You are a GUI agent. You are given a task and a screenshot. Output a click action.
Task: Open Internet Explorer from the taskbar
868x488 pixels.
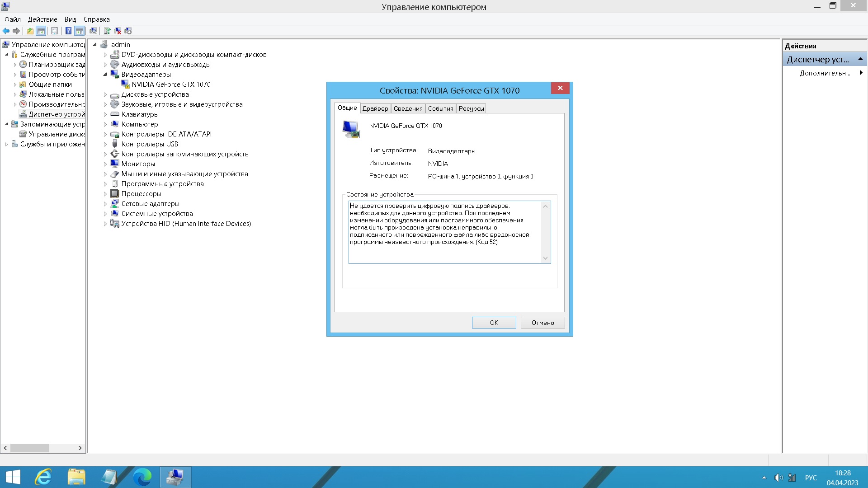click(x=44, y=477)
